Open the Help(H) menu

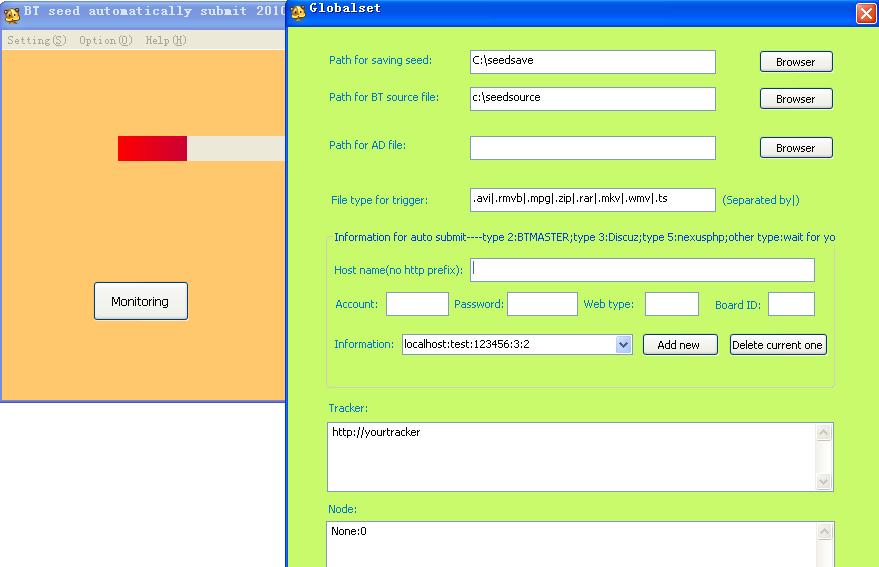[x=166, y=40]
